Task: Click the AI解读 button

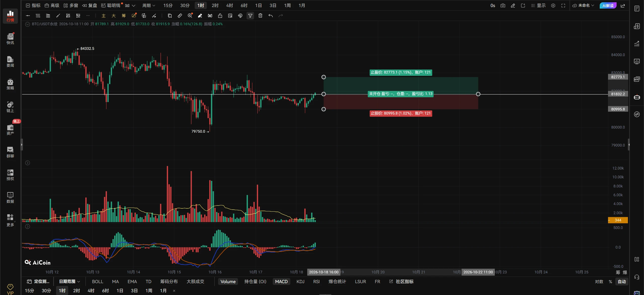Action: coord(608,6)
